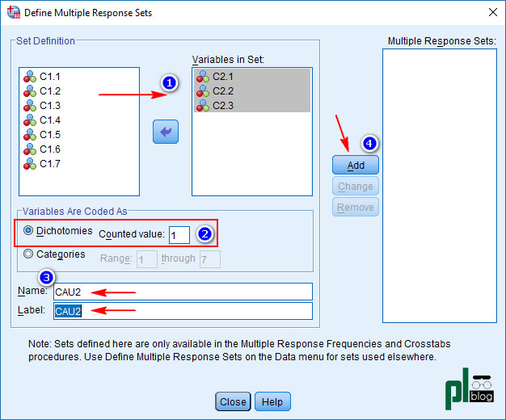Viewport: 506px width, 420px height.
Task: Pick C1.3 from the variable list
Action: click(49, 106)
